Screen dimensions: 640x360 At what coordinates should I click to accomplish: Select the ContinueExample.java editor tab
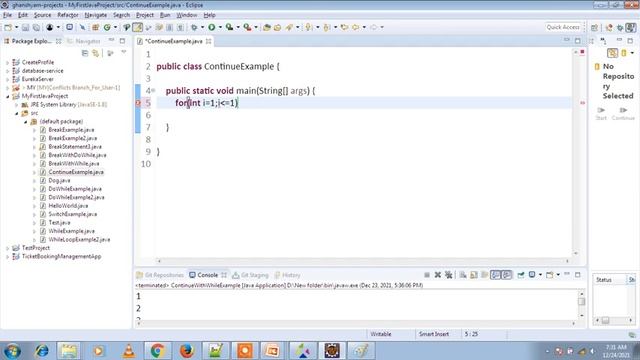tap(174, 41)
